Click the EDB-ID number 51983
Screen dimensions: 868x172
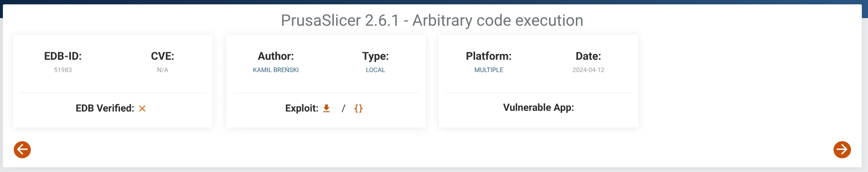(63, 70)
